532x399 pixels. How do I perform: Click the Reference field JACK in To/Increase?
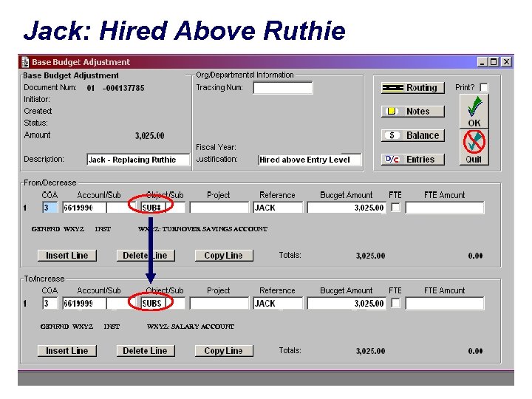278,303
